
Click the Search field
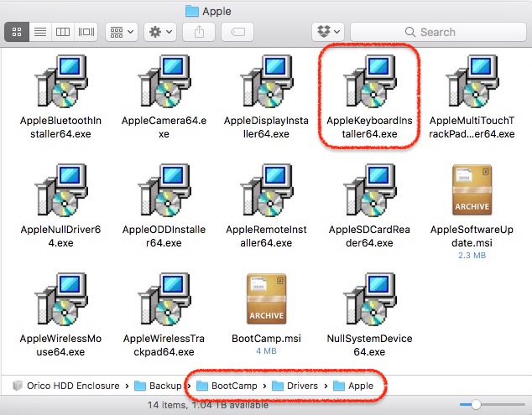click(438, 32)
